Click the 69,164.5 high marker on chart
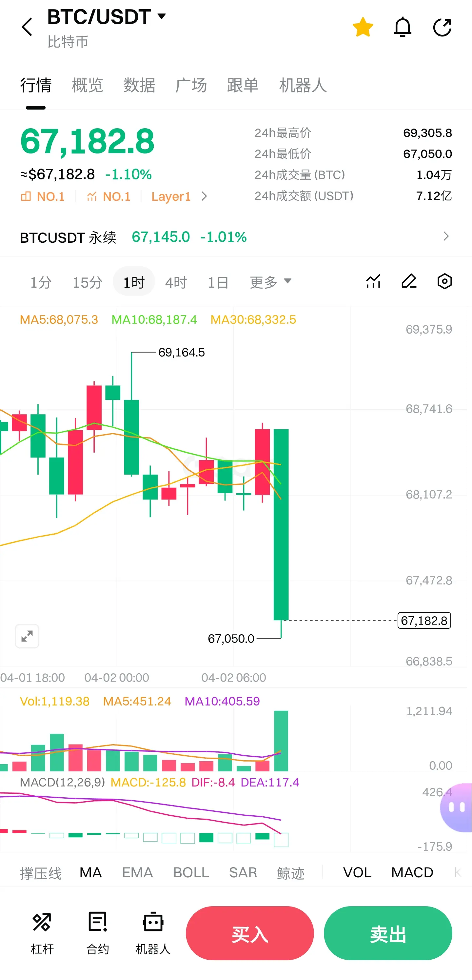 tap(181, 352)
